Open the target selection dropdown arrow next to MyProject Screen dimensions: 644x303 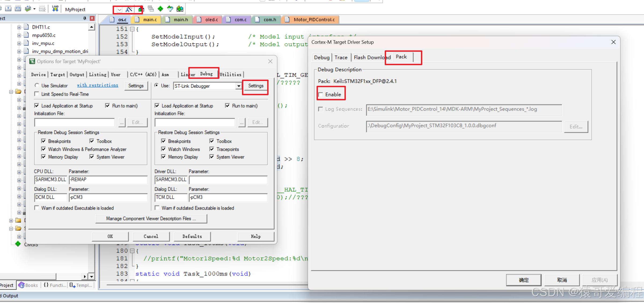tap(120, 10)
